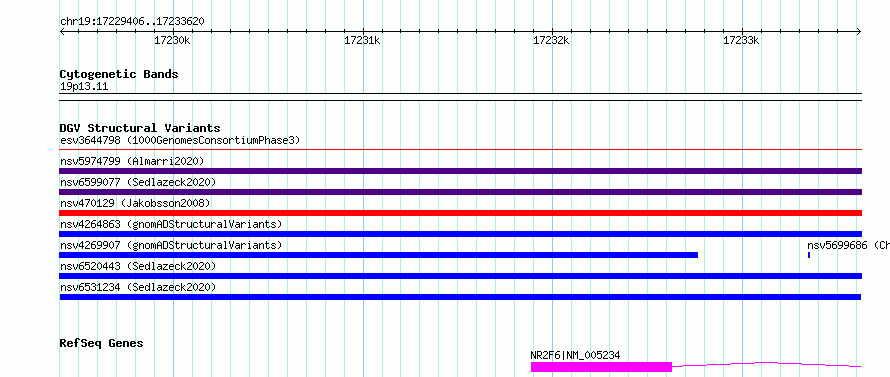Click the 17232k ruler tick label
The height and width of the screenshot is (377, 890).
(551, 40)
